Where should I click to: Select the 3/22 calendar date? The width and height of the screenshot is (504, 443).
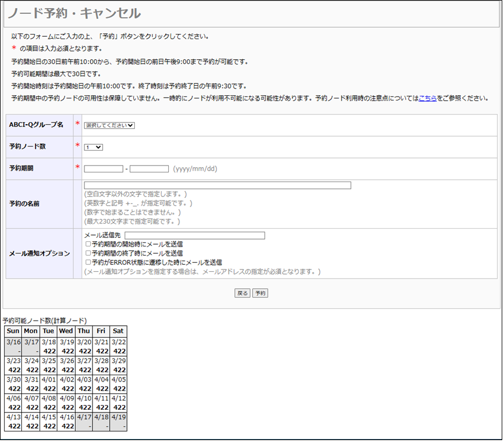(118, 346)
